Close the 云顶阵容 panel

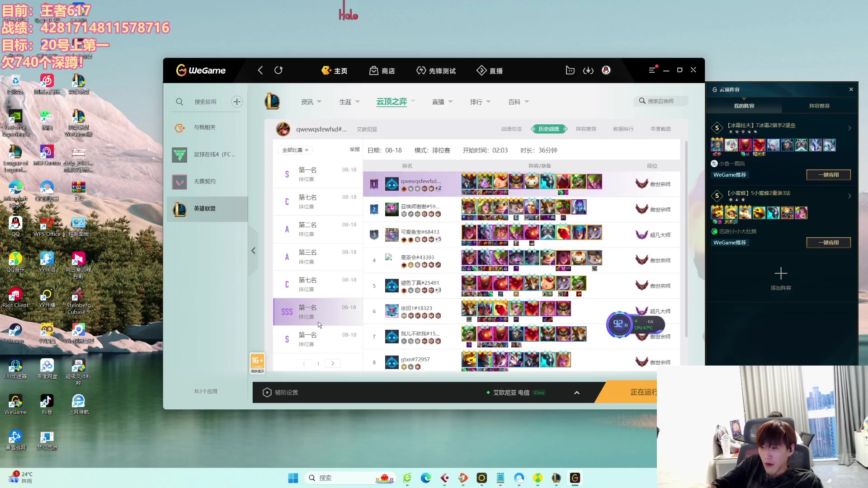point(851,89)
